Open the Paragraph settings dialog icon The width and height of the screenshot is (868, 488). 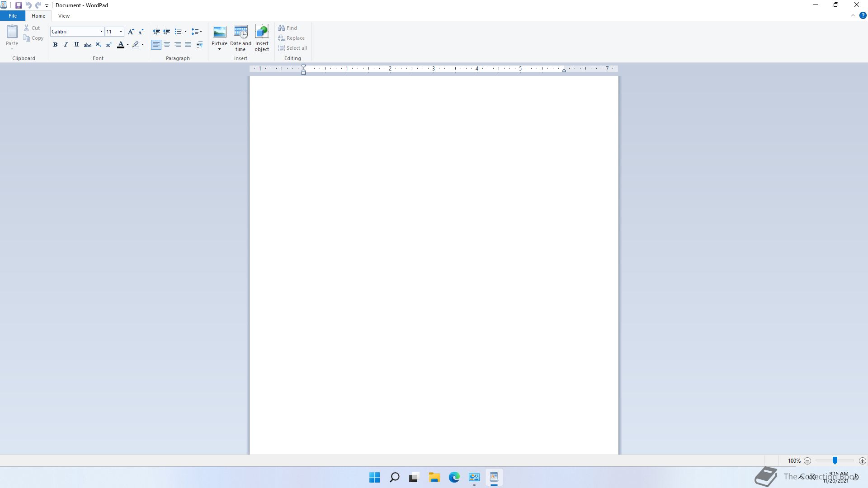coord(199,45)
